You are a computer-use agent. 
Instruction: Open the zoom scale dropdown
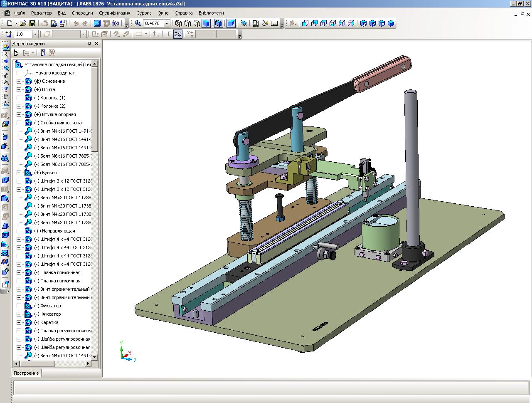pyautogui.click(x=167, y=23)
